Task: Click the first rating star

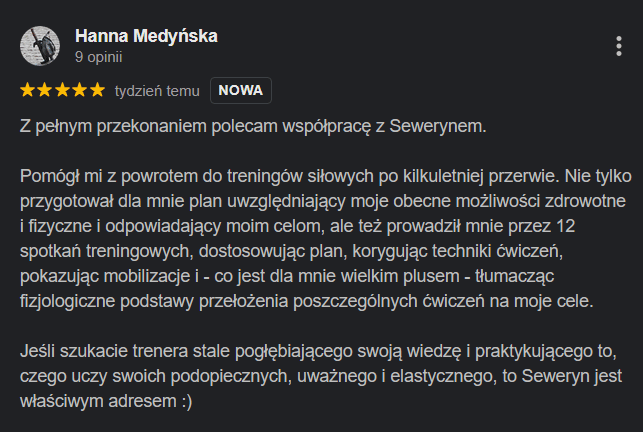Action: click(x=27, y=90)
